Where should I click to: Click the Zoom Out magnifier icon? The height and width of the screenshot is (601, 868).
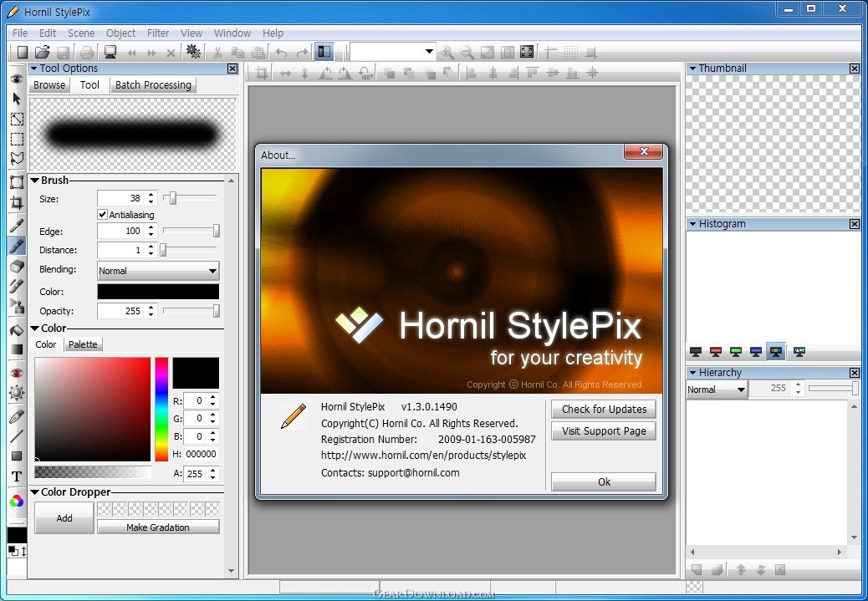click(467, 53)
